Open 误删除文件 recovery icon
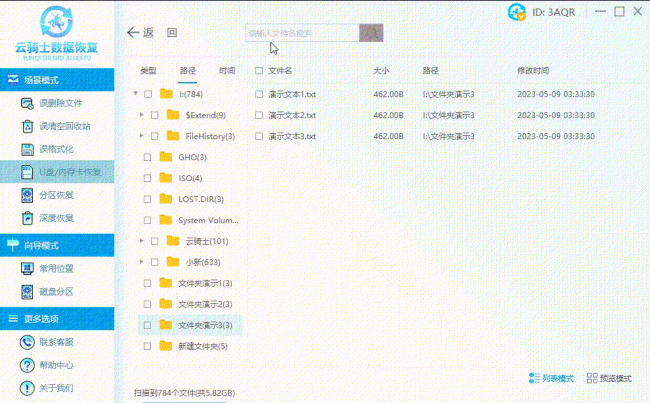 pyautogui.click(x=27, y=103)
